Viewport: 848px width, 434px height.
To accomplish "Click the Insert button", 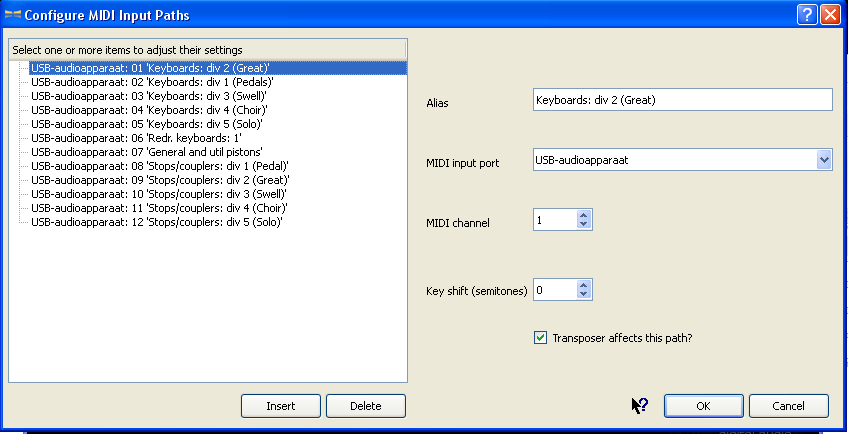I will point(281,406).
